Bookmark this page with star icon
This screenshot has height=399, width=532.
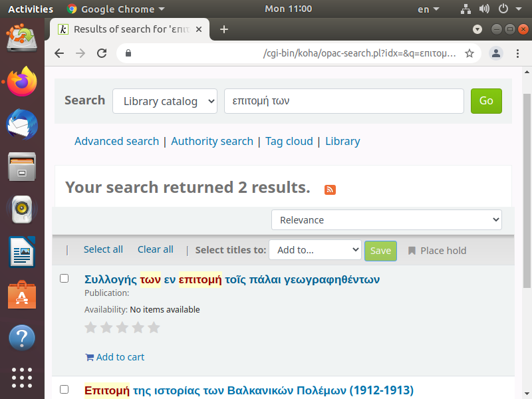click(469, 53)
